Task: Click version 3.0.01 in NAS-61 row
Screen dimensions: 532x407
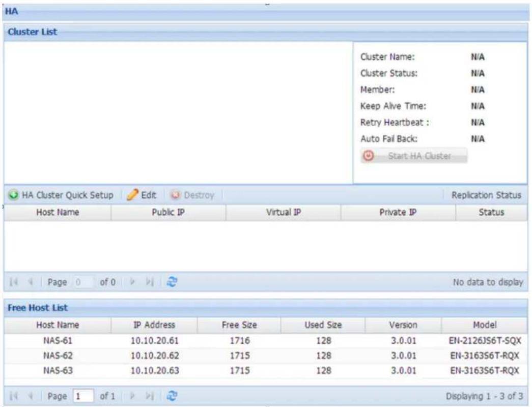Action: (x=403, y=340)
